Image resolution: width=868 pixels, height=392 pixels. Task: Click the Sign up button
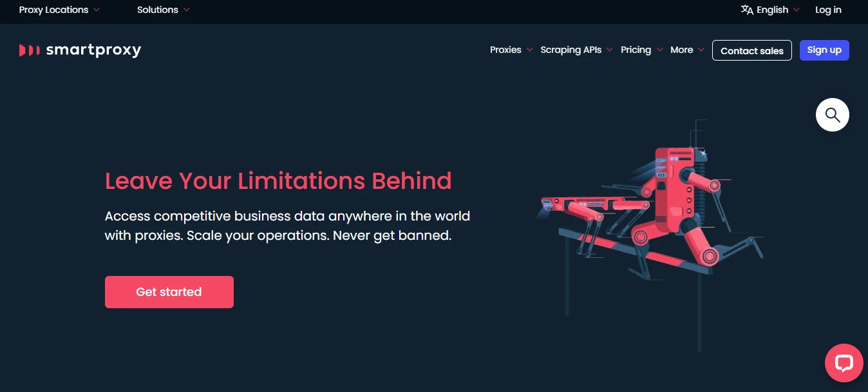click(824, 50)
